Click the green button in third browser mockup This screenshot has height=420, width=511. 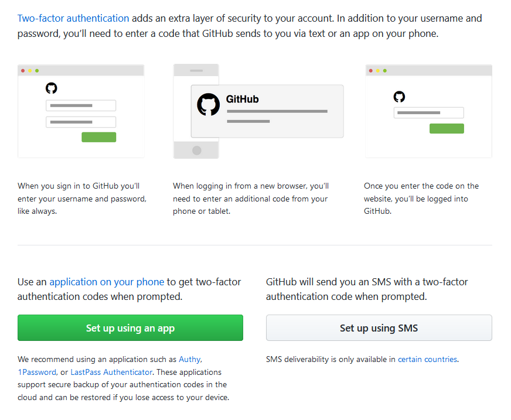point(447,128)
